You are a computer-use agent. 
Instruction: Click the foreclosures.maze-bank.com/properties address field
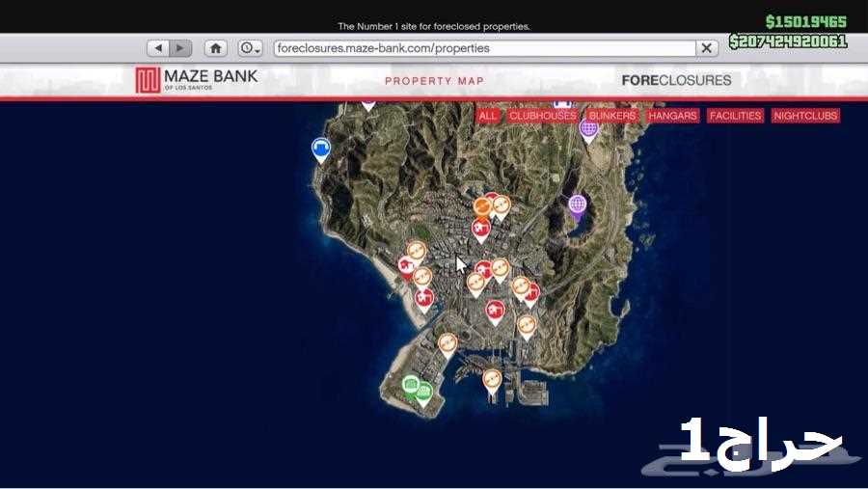(484, 48)
